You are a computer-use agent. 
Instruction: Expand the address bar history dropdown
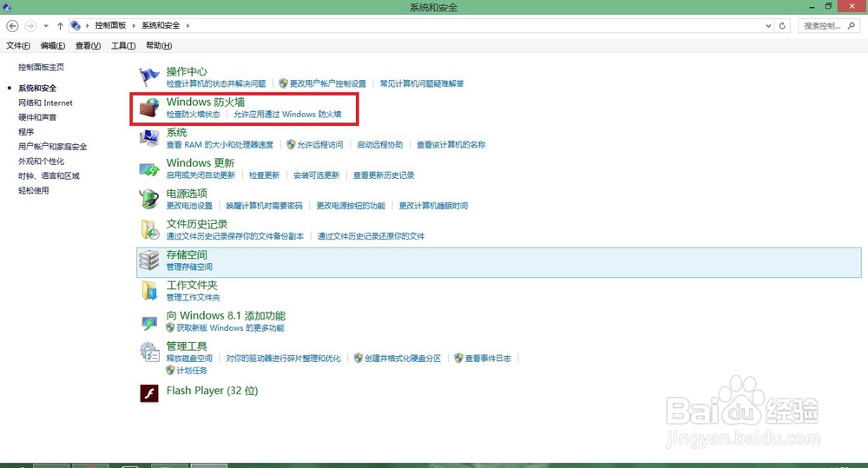point(768,25)
